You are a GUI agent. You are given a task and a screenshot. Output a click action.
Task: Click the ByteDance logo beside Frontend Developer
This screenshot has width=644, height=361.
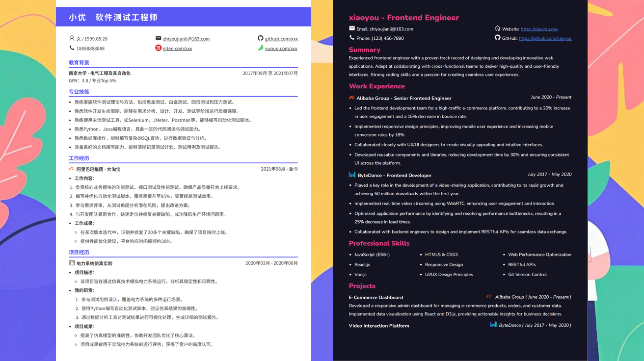click(x=352, y=175)
